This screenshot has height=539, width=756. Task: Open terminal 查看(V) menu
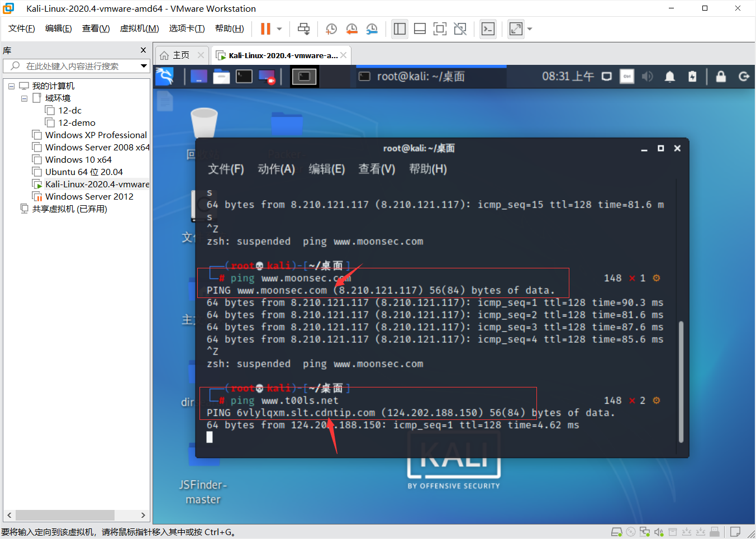pyautogui.click(x=377, y=169)
